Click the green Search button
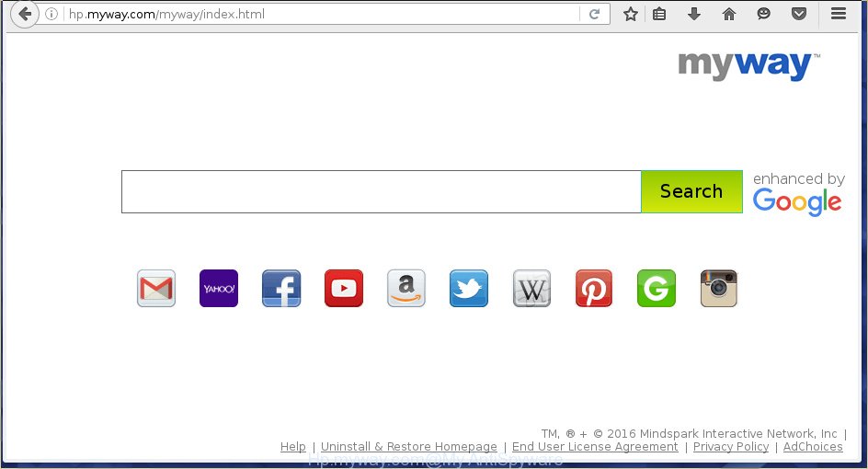 click(x=691, y=191)
